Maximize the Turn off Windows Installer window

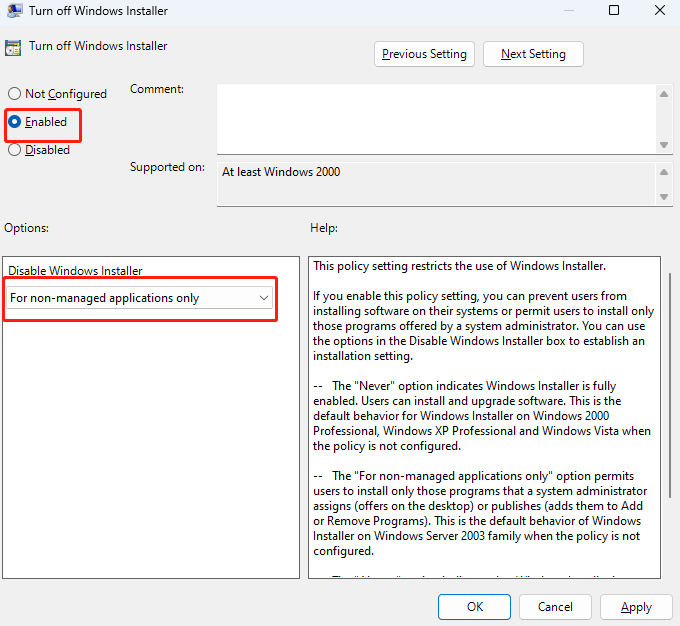[614, 10]
